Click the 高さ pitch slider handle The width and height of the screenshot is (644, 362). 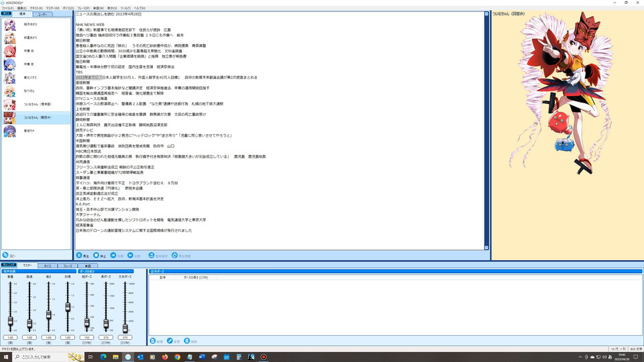[x=48, y=315]
